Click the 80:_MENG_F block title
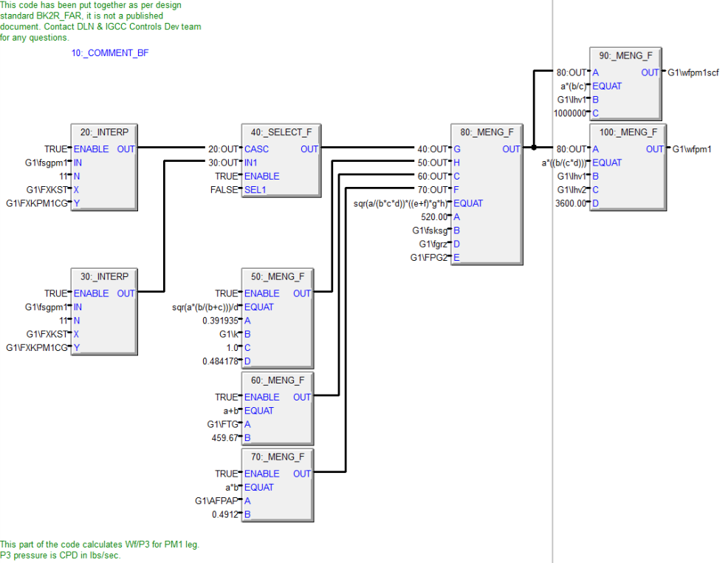The width and height of the screenshot is (728, 563). (487, 132)
